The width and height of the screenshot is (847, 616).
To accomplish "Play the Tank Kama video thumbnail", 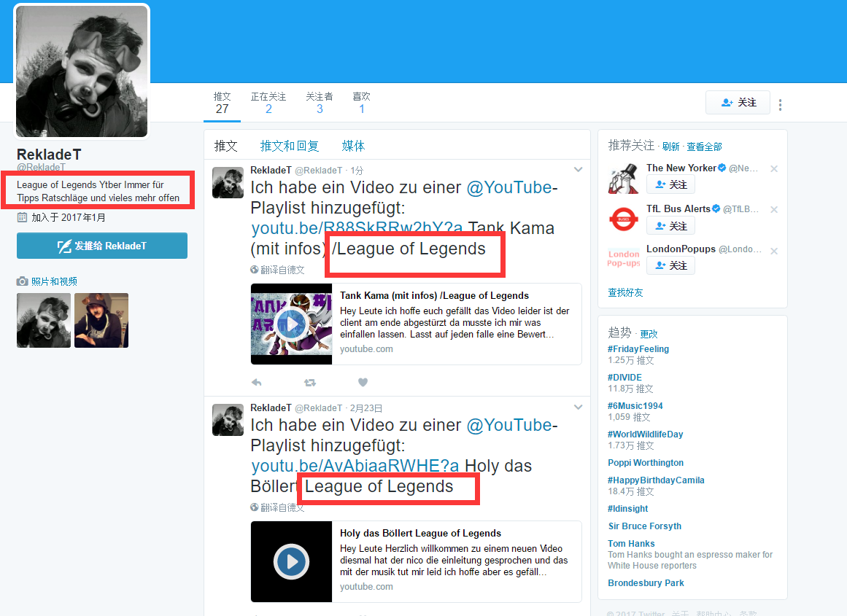I will tap(291, 324).
